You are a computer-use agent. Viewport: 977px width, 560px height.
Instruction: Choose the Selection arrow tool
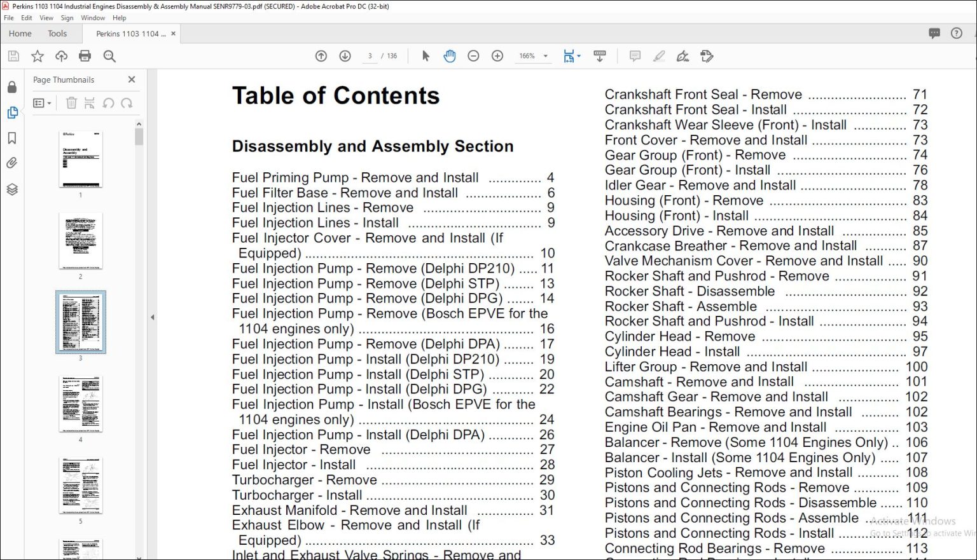[426, 56]
